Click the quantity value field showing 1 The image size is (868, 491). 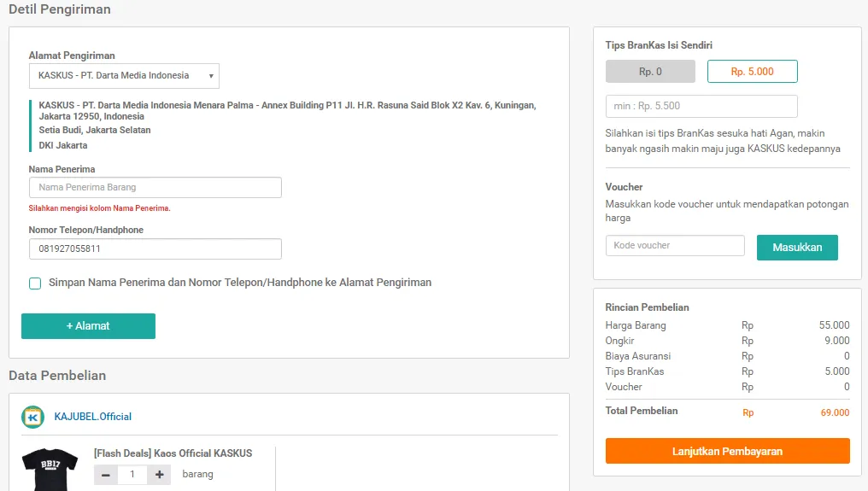coord(132,475)
